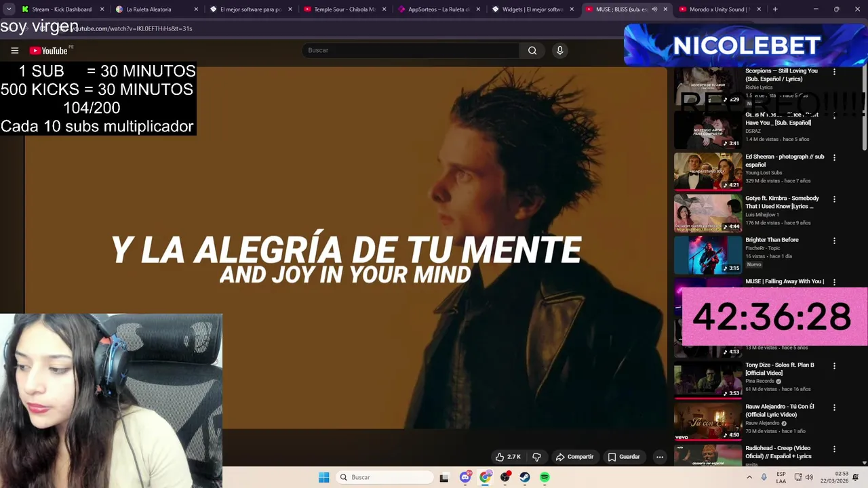Image resolution: width=868 pixels, height=488 pixels.
Task: Open Scorpions Still Loving You video
Action: [x=781, y=75]
